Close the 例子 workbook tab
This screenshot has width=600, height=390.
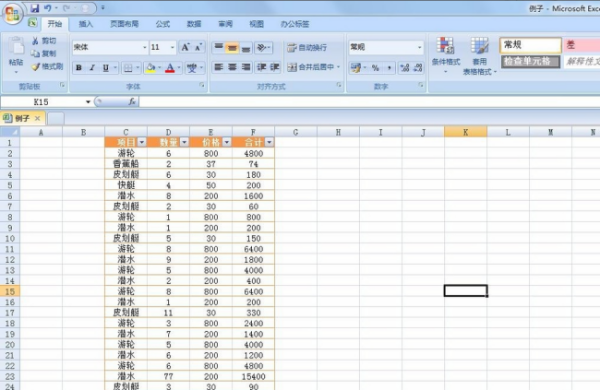tap(38, 119)
